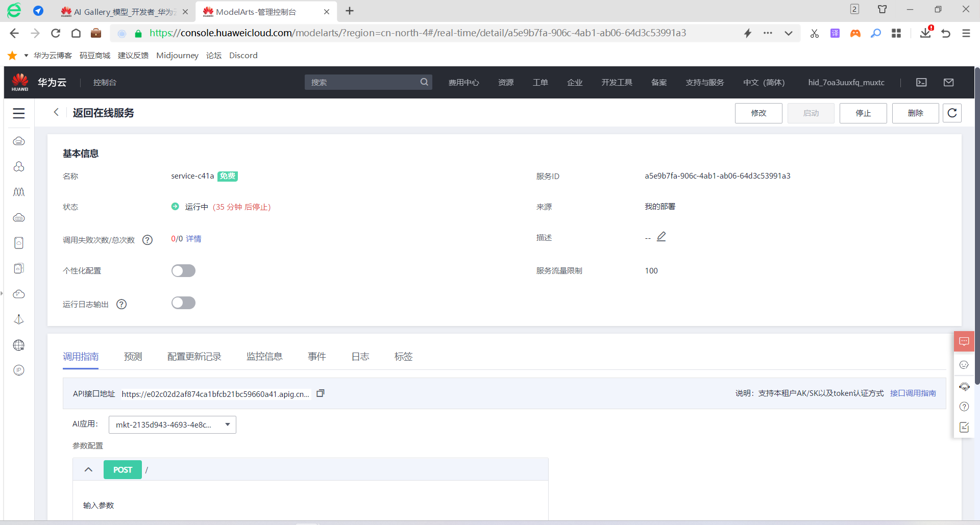Open 资源 in the top navigation
This screenshot has height=525, width=980.
click(x=506, y=82)
